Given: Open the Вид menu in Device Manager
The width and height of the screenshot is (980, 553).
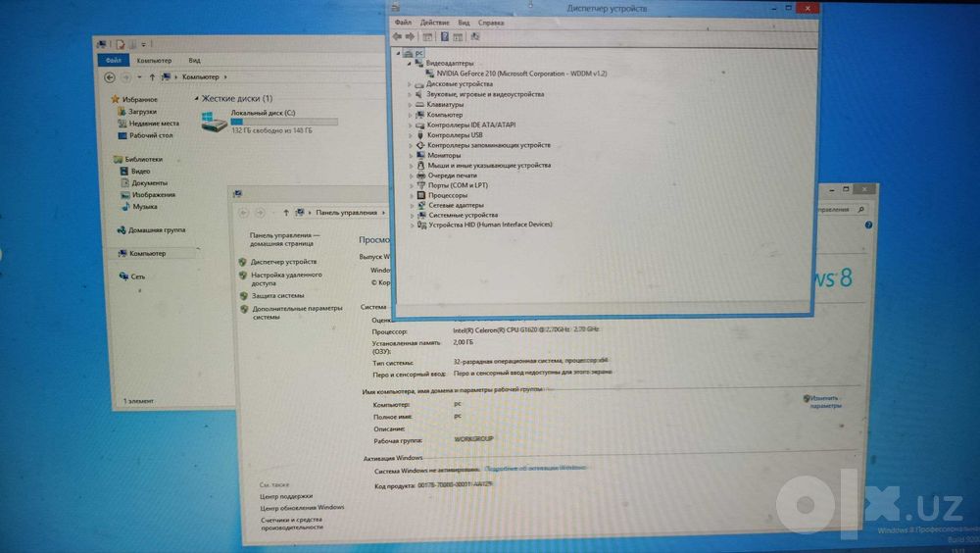Looking at the screenshot, I should tap(464, 23).
